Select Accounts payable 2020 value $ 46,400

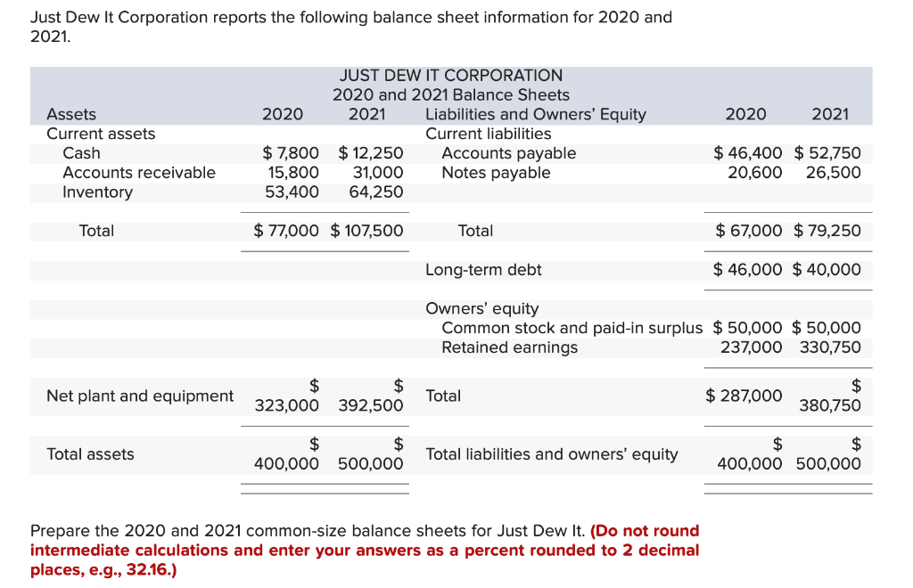(x=748, y=153)
